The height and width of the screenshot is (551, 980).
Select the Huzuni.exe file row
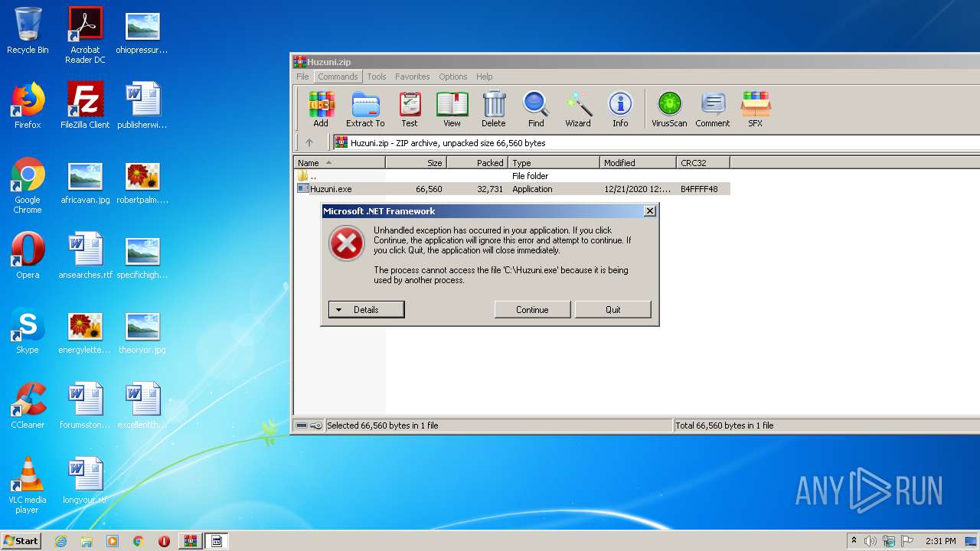click(x=512, y=188)
